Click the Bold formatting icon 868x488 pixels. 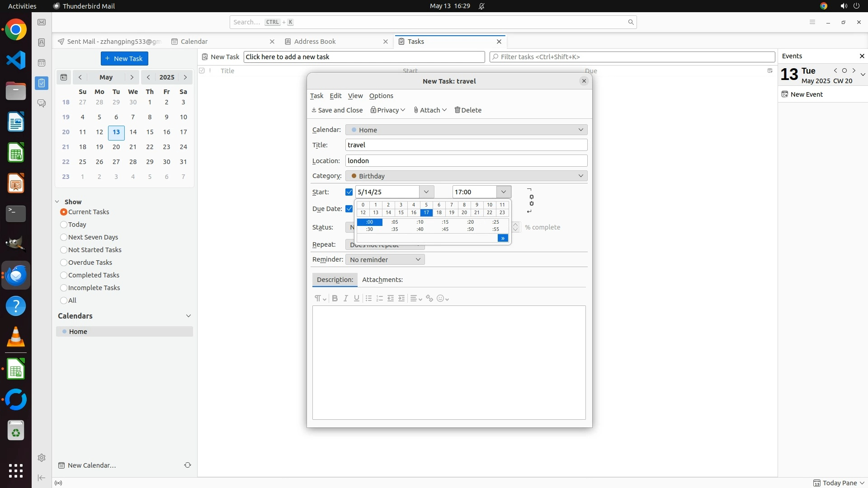pyautogui.click(x=335, y=298)
